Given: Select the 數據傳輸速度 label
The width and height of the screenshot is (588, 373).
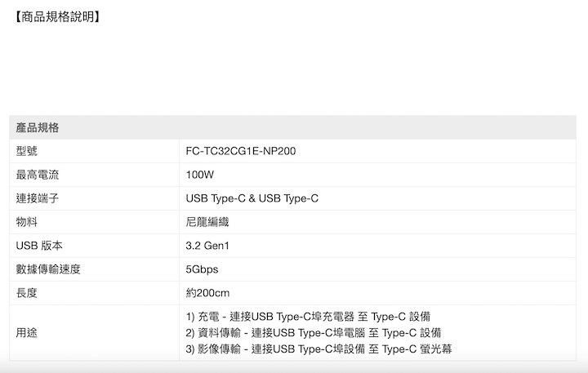Looking at the screenshot, I should (x=48, y=269).
